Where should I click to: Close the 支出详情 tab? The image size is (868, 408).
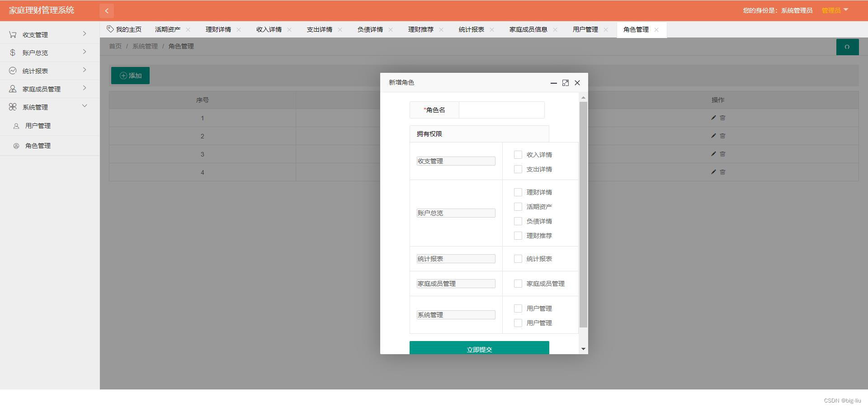(340, 29)
